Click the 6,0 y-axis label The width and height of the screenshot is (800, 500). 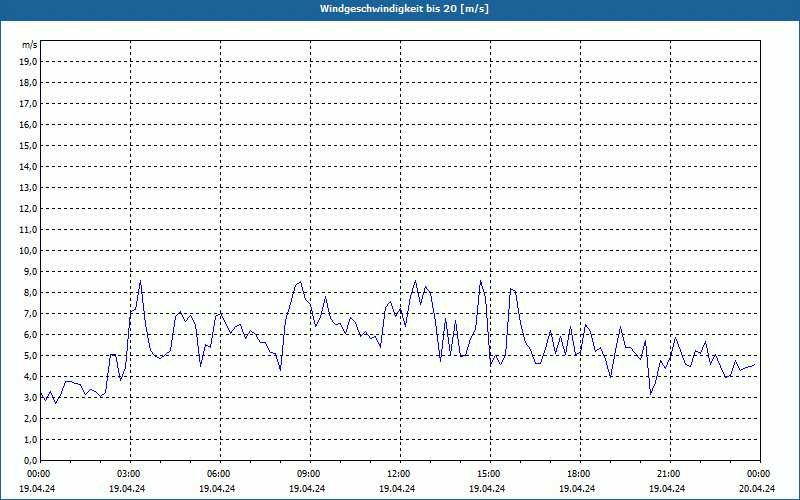[31, 334]
